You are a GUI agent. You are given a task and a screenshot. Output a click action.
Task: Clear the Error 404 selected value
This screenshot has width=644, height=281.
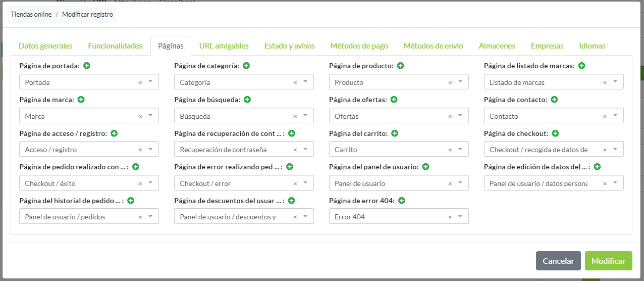click(450, 217)
